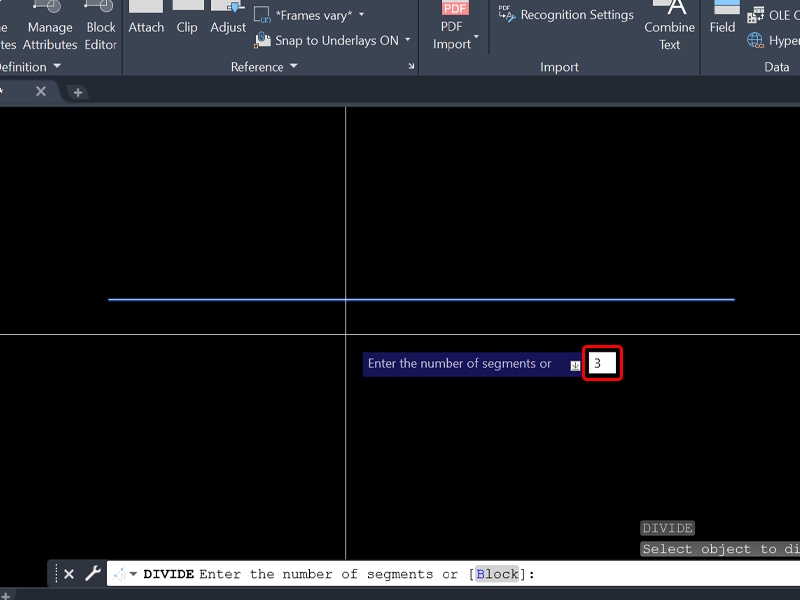Viewport: 800px width, 600px height.
Task: Choose the Block option in command line
Action: click(x=497, y=574)
